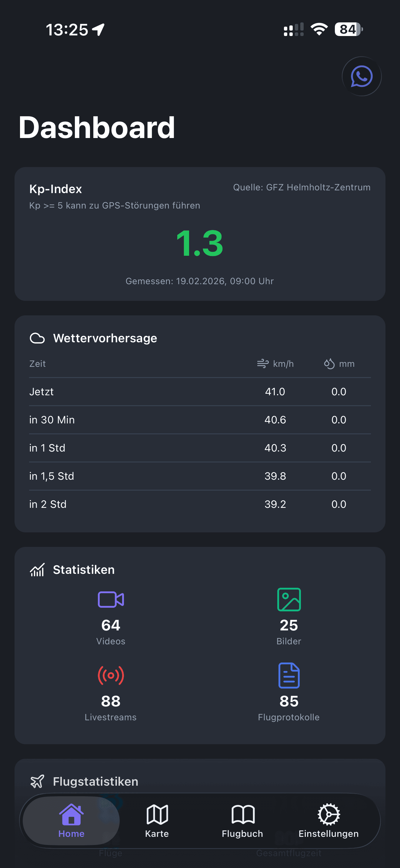Tap the WhatsApp contact icon
400x868 pixels.
[361, 76]
